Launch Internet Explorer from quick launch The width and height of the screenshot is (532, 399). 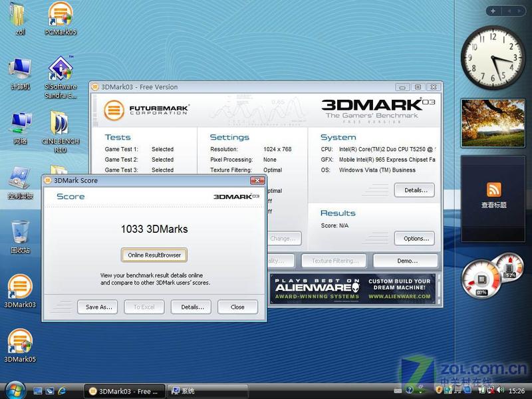tap(62, 391)
